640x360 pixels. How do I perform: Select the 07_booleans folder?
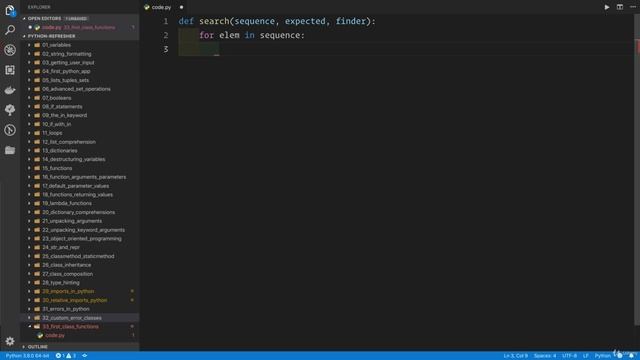[80, 98]
